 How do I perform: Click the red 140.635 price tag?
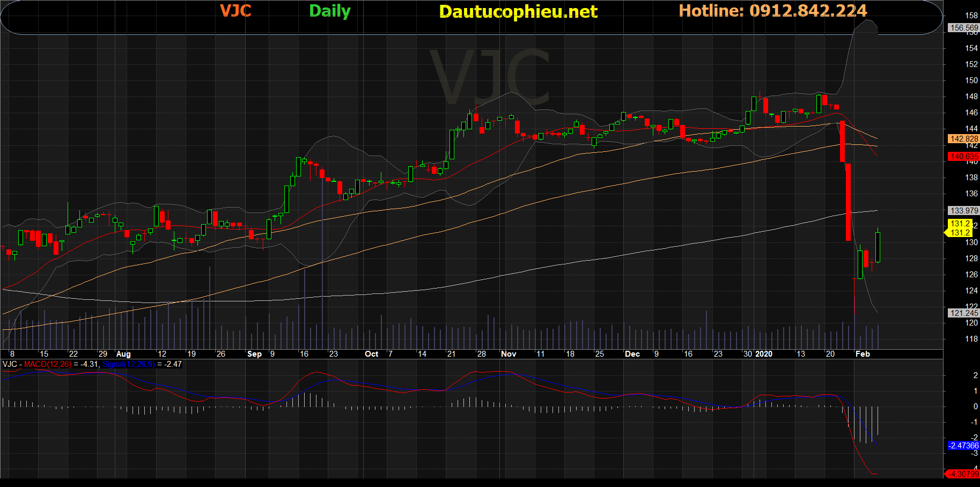pos(963,157)
